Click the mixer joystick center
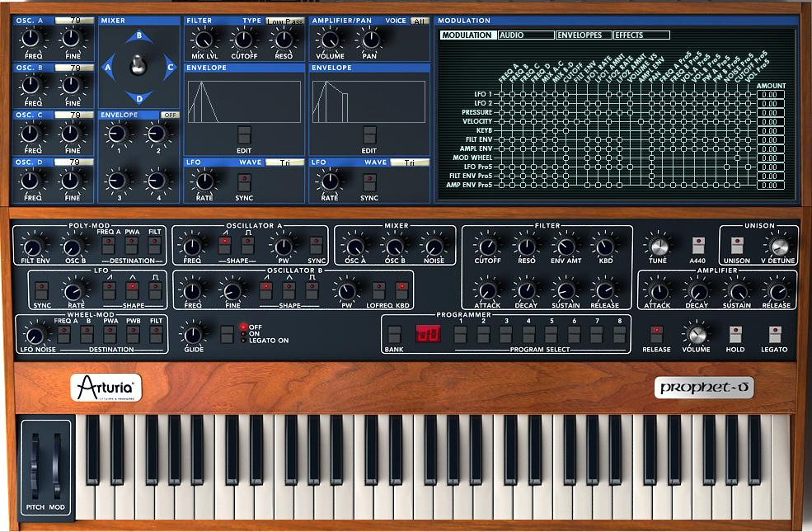The image size is (812, 532). click(x=138, y=65)
